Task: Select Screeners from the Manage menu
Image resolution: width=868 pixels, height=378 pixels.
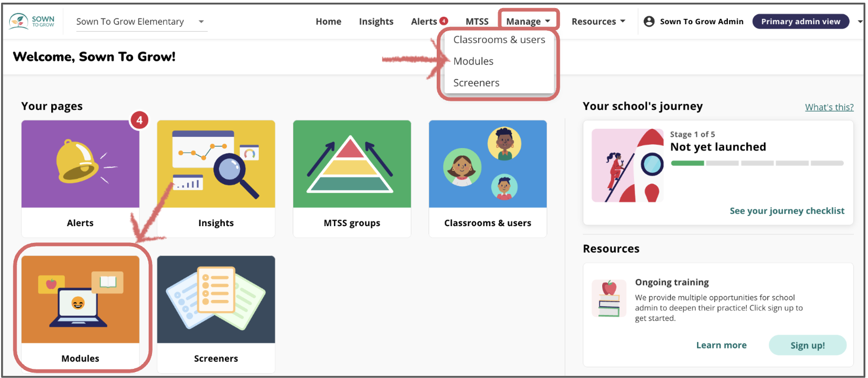Action: coord(476,83)
